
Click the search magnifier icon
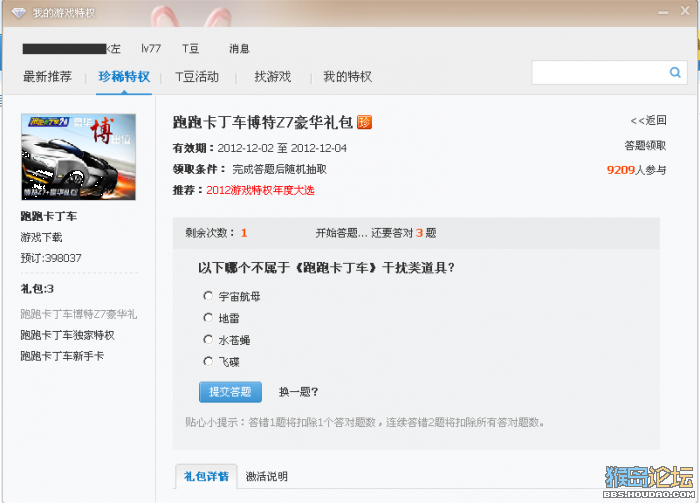tap(675, 72)
